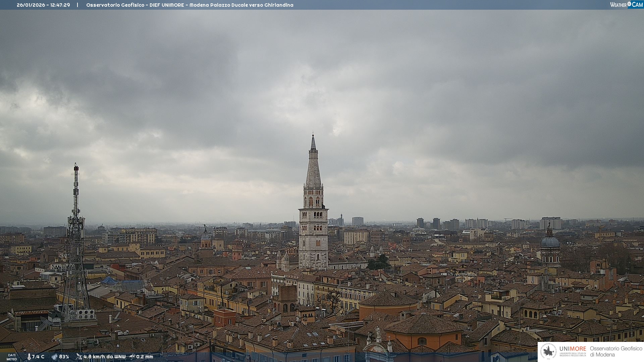The image size is (644, 362).
Task: Click the wind anemometer icon
Action: coord(79,357)
